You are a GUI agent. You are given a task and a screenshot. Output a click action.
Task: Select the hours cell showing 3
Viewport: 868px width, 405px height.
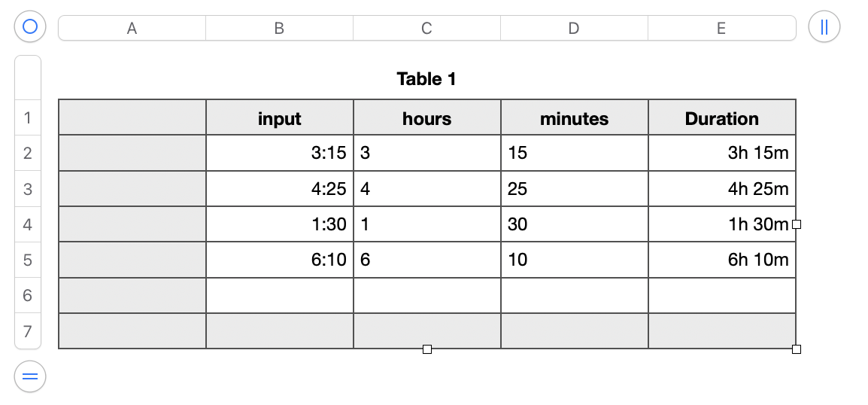[426, 153]
